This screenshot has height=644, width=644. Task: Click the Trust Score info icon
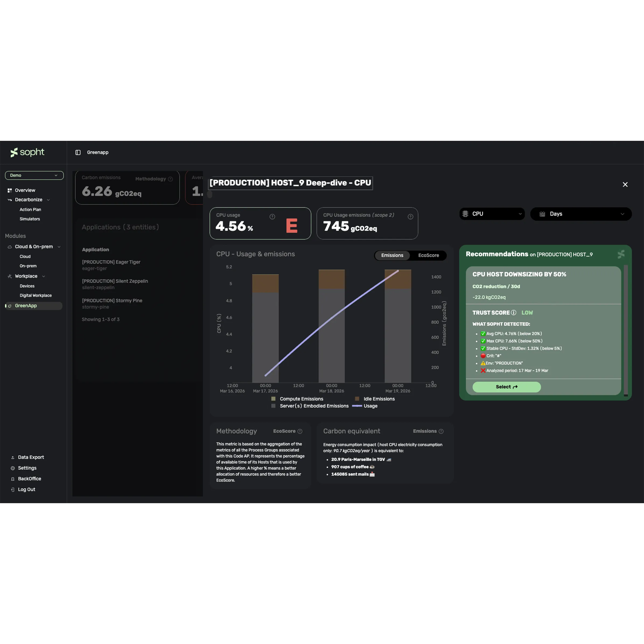[x=514, y=313]
